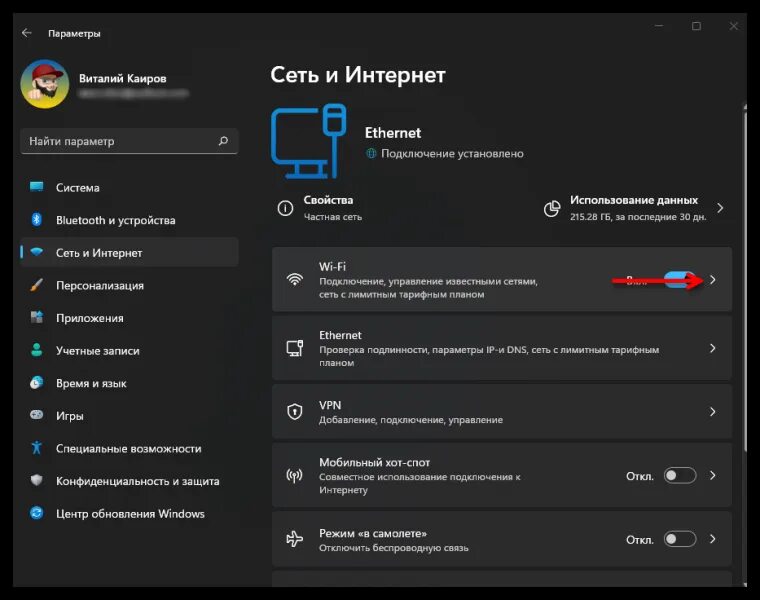Select Система in sidebar

[x=129, y=187]
